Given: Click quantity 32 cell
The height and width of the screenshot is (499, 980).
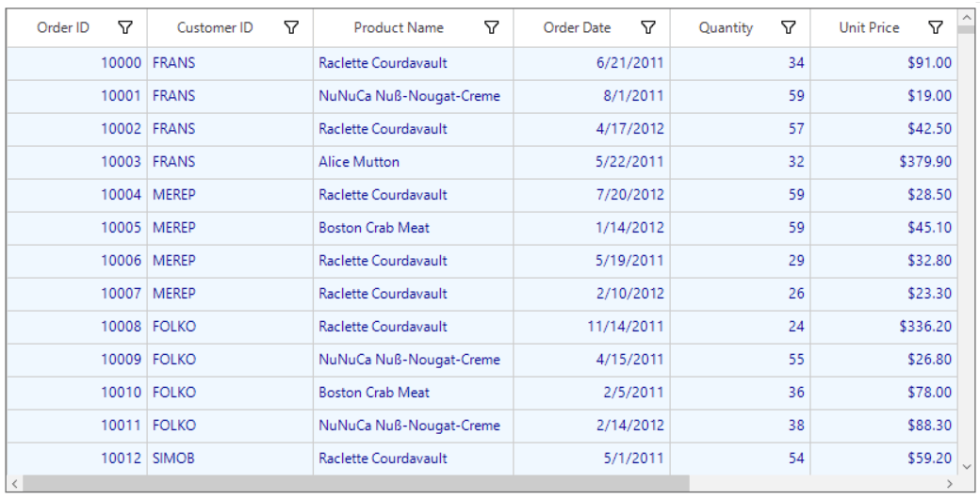Looking at the screenshot, I should [740, 162].
